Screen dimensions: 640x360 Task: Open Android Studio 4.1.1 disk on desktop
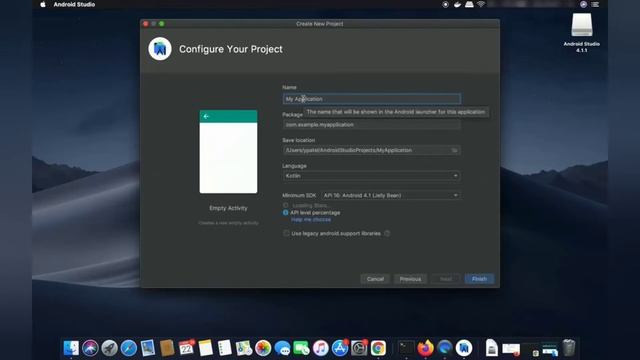point(581,33)
